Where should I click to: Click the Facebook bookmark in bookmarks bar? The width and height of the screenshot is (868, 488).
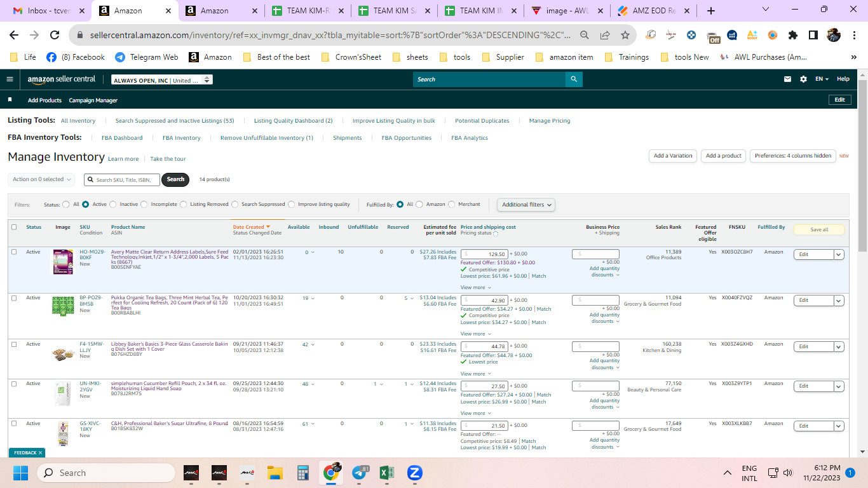[75, 57]
